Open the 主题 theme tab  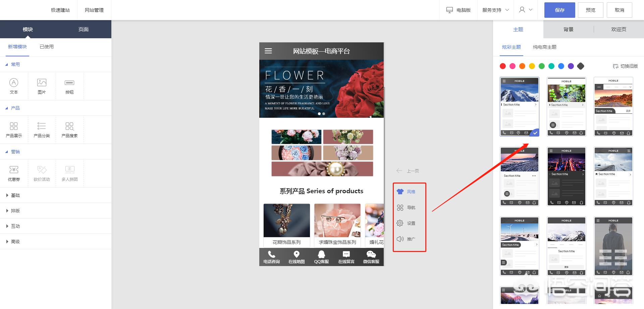pyautogui.click(x=518, y=29)
